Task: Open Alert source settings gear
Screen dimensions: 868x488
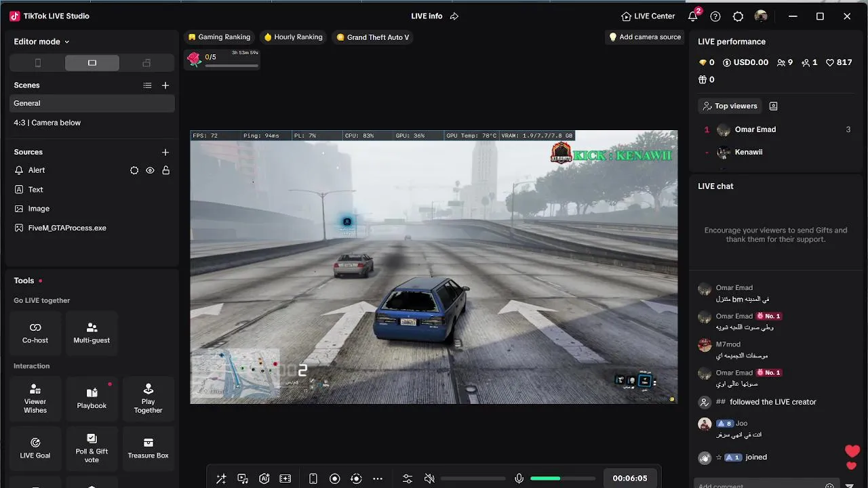Action: [134, 171]
